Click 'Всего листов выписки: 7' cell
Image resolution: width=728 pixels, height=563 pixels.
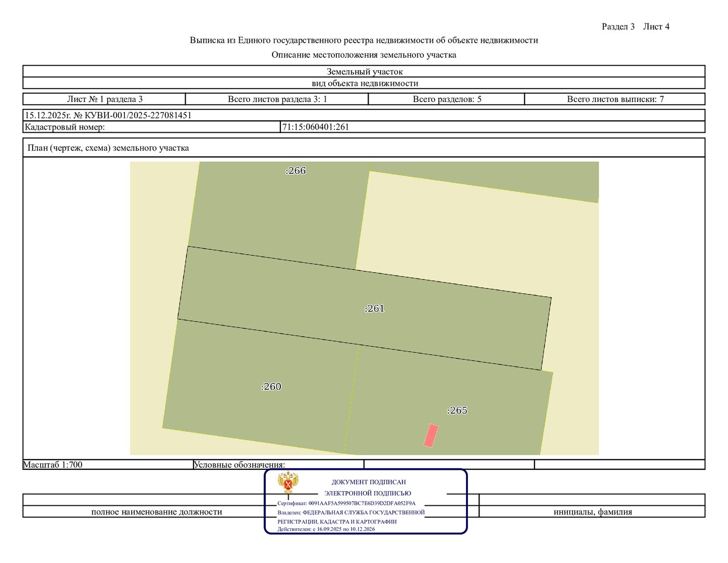[615, 99]
